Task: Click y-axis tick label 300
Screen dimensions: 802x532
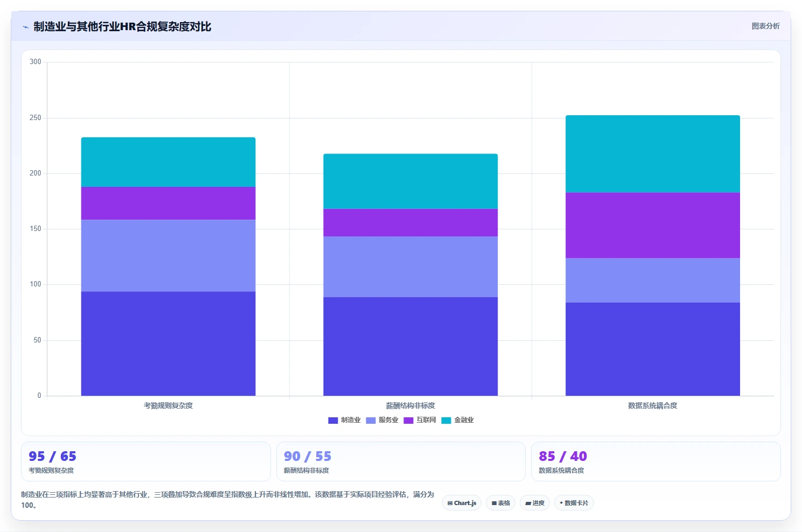Action: click(36, 62)
